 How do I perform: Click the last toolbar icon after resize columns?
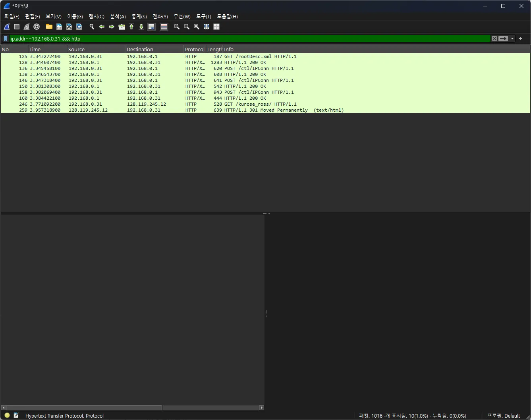point(216,27)
